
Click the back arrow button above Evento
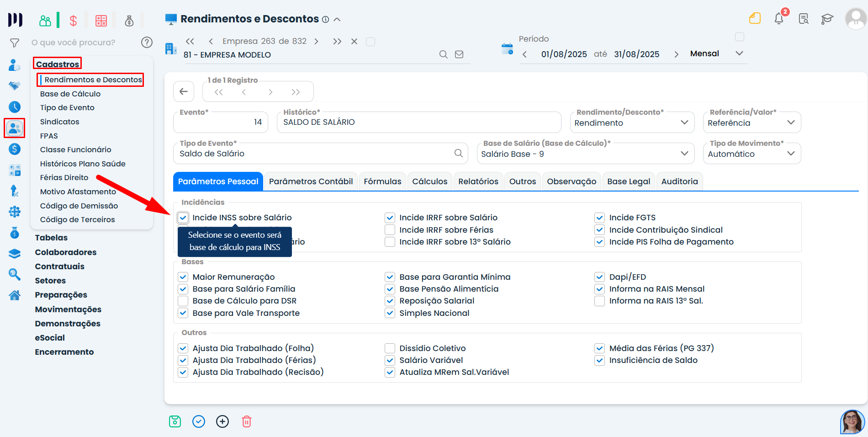click(184, 91)
